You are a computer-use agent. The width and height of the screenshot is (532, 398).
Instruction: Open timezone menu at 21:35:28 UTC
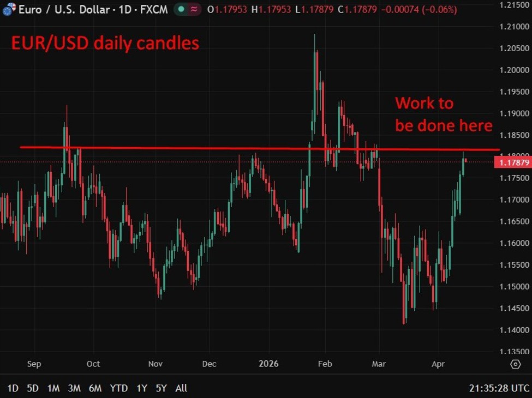pos(499,388)
